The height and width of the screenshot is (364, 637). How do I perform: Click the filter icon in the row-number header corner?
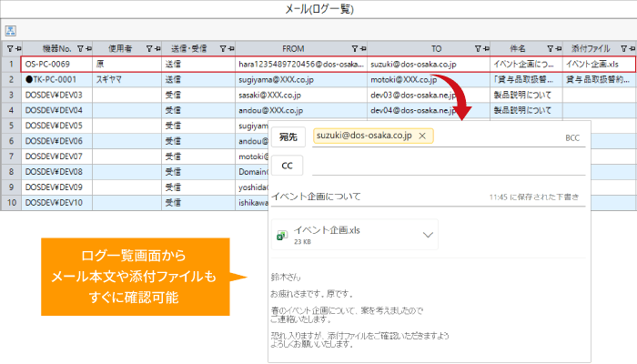tap(10, 49)
